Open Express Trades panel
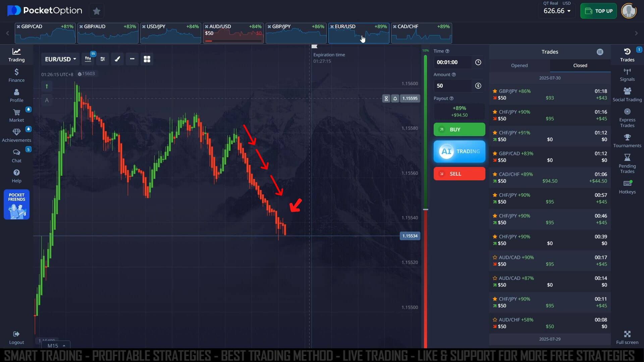Viewport: 644px width, 362px height. (627, 118)
